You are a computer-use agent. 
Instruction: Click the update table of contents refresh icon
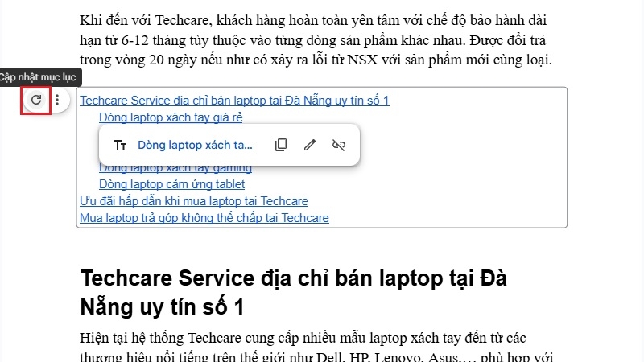(x=36, y=100)
